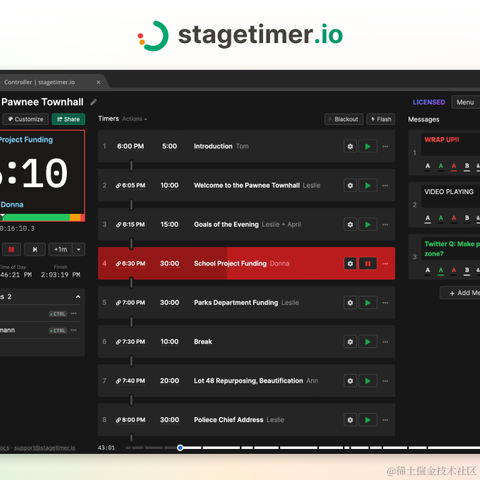Viewport: 480px width, 480px height.
Task: Set green text color on VIDEO PLAYING message
Action: pyautogui.click(x=441, y=218)
